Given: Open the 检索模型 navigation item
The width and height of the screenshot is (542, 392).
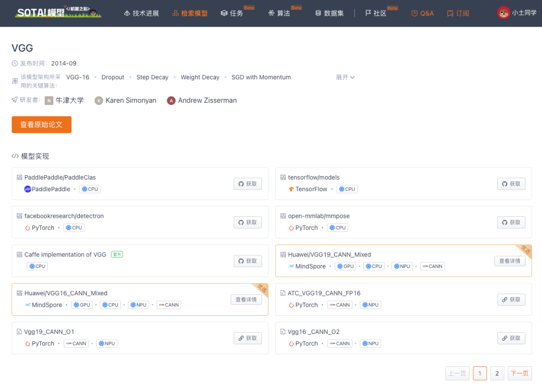Looking at the screenshot, I should point(190,13).
